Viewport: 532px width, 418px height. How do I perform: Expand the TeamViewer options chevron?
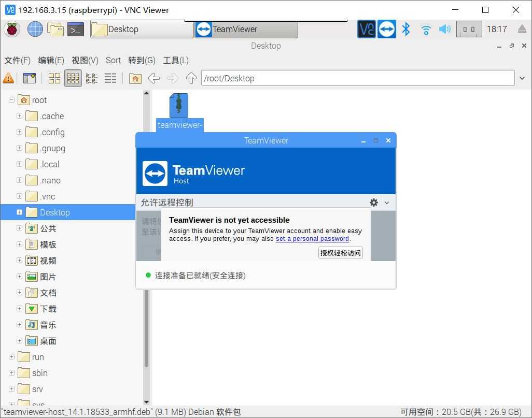387,203
